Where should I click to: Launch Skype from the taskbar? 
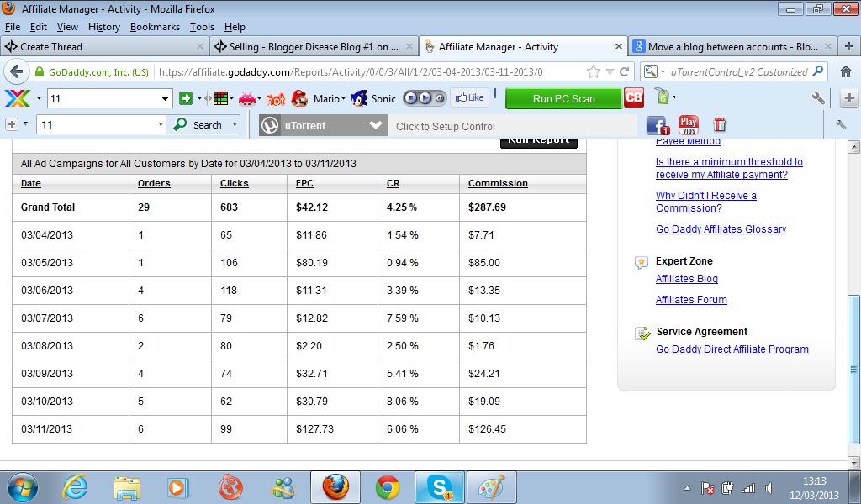pyautogui.click(x=438, y=486)
